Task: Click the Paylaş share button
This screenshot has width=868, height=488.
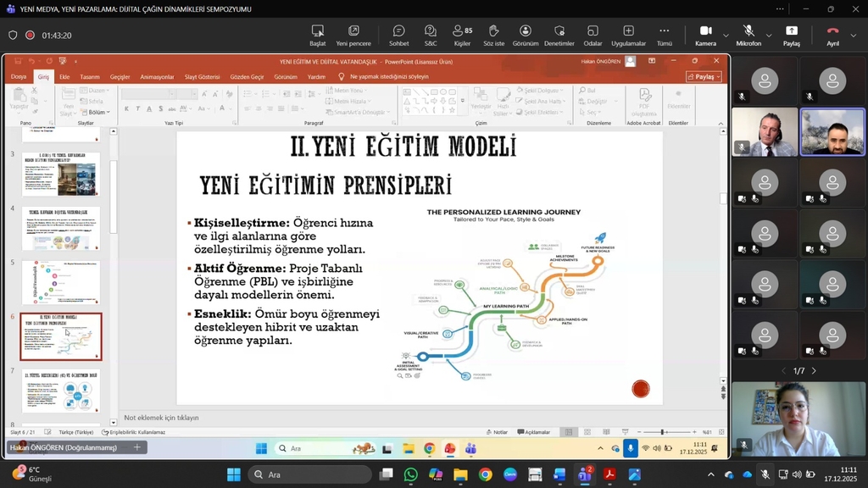Action: [x=791, y=35]
